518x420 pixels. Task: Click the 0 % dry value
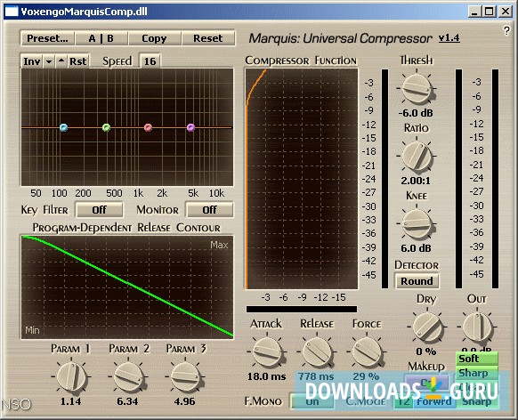(426, 351)
